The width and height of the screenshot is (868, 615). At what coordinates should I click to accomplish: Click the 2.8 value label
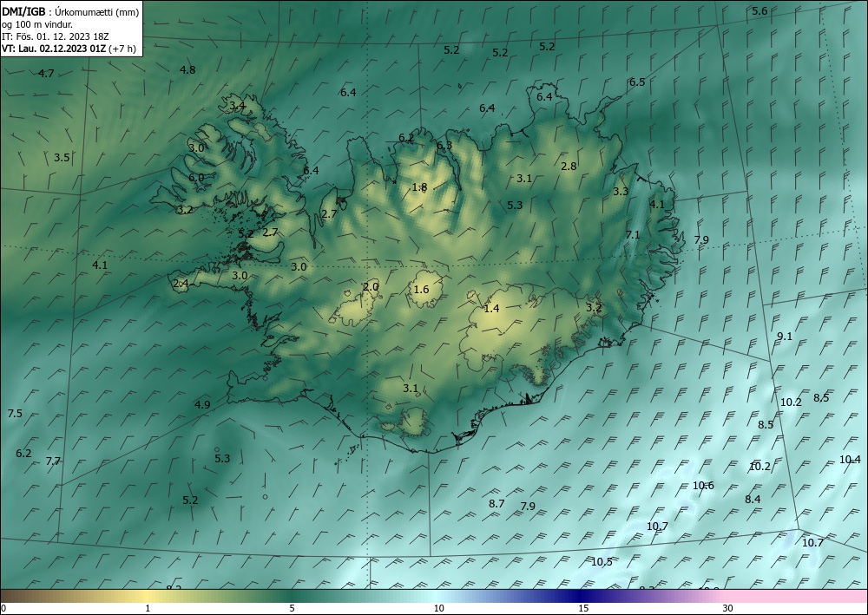click(x=569, y=166)
